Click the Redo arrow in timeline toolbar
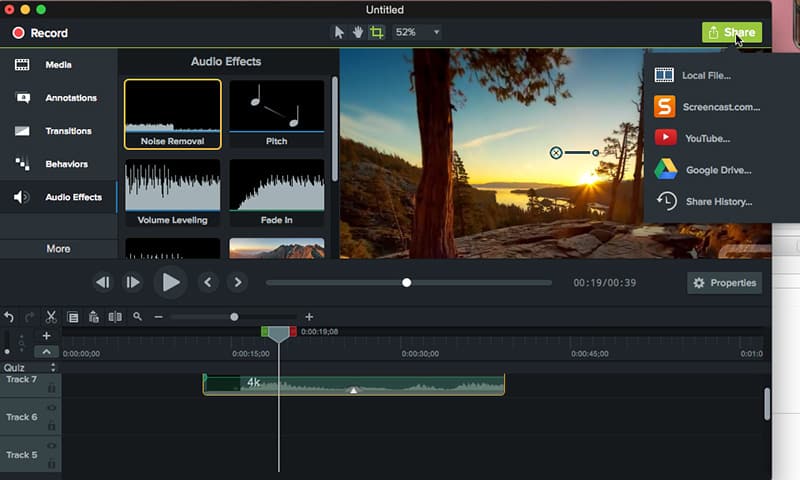This screenshot has width=800, height=480. tap(30, 317)
